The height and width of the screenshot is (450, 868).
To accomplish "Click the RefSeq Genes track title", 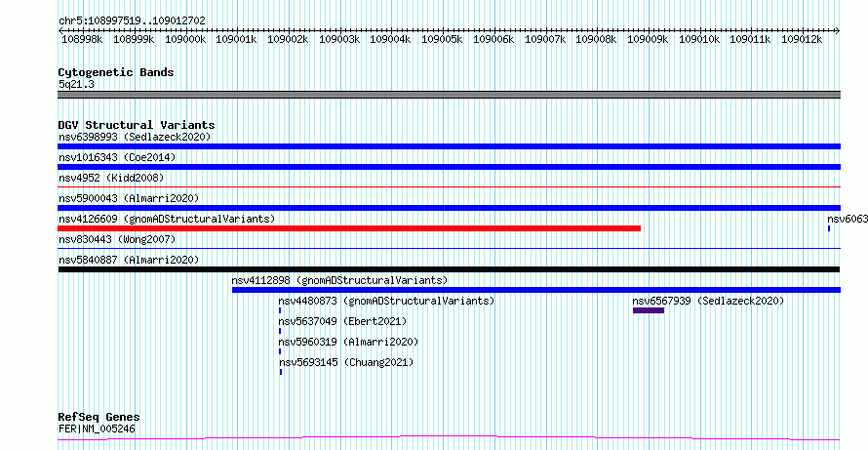I will point(99,418).
